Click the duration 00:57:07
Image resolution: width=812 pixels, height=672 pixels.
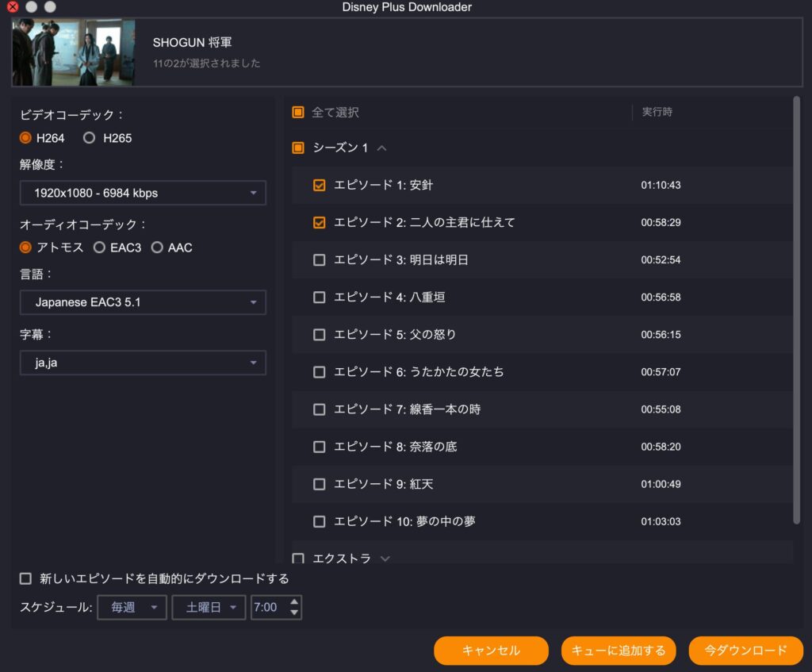(661, 372)
